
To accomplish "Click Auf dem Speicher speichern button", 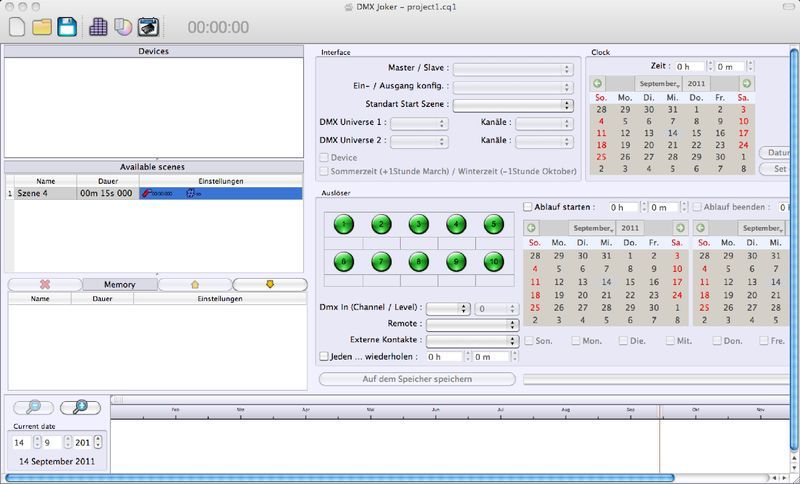I will click(417, 379).
